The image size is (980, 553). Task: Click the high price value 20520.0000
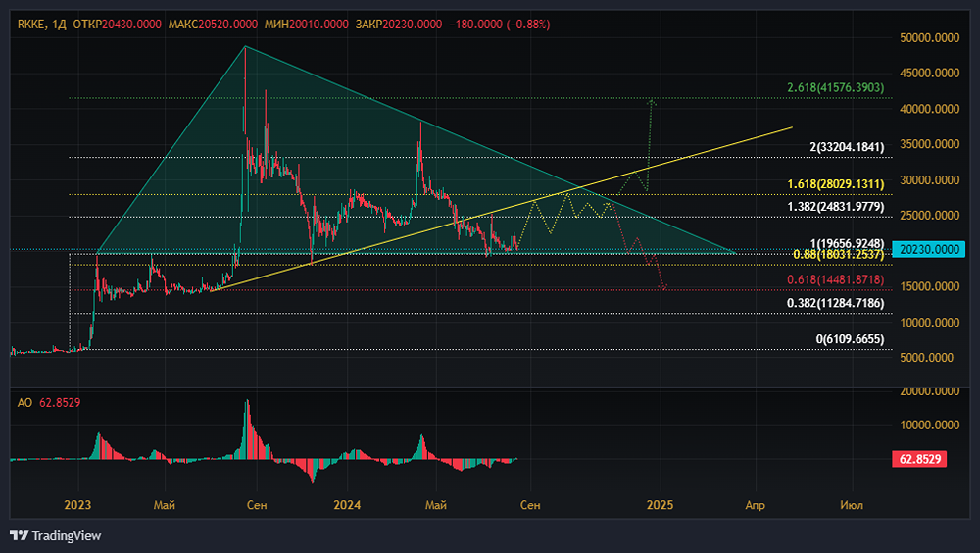pos(227,25)
